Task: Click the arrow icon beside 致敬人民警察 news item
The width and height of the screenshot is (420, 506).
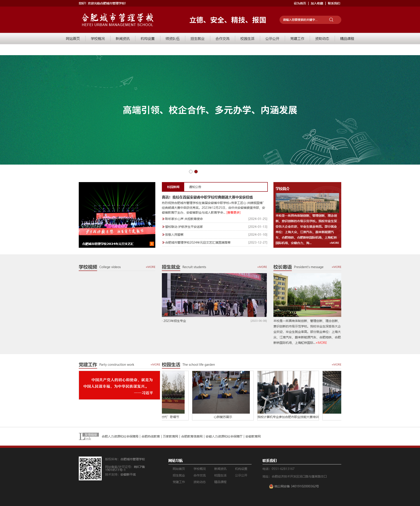Action: (163, 234)
